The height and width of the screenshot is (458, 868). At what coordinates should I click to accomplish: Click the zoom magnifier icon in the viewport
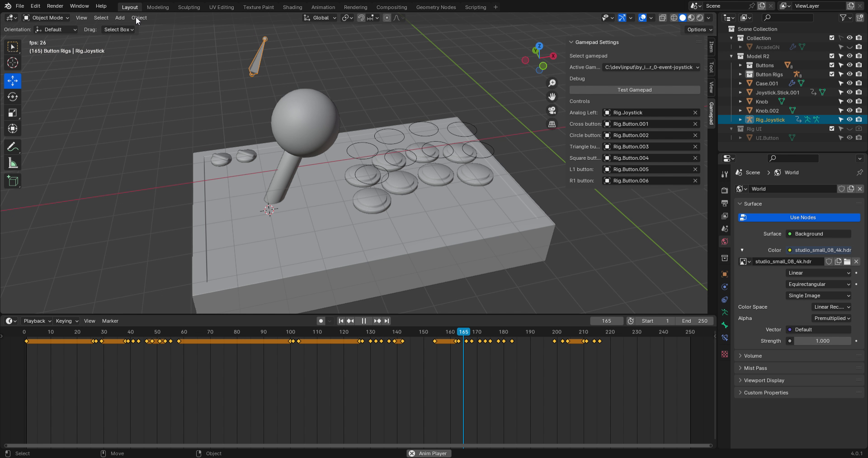552,83
